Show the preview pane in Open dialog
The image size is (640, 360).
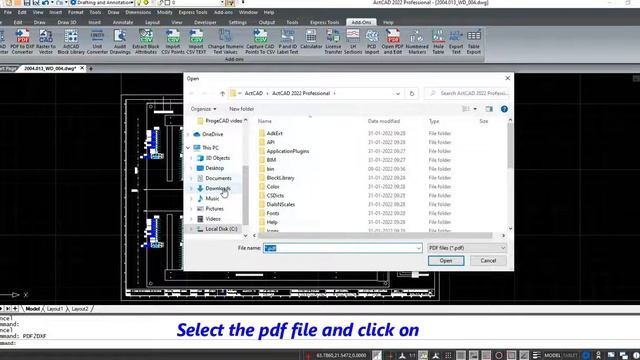[489, 109]
